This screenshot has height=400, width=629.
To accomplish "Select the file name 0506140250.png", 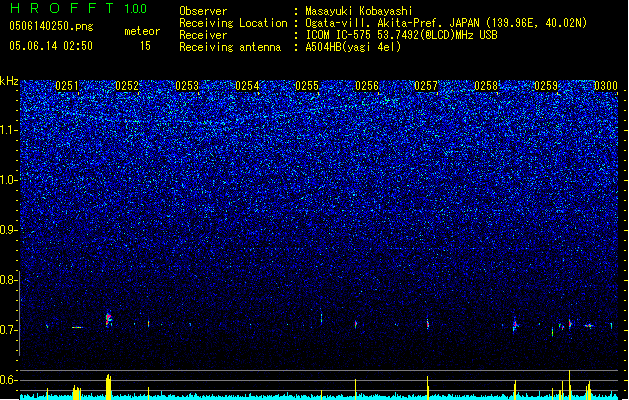I will click(x=51, y=26).
